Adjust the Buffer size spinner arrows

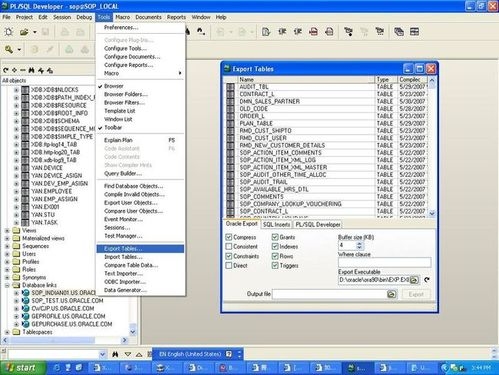click(359, 246)
